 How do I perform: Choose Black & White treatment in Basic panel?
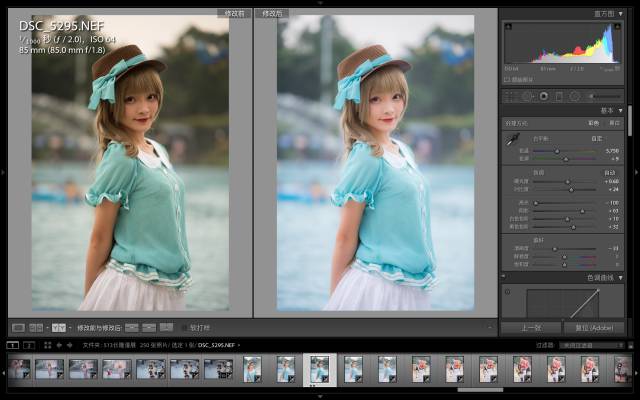(x=614, y=123)
